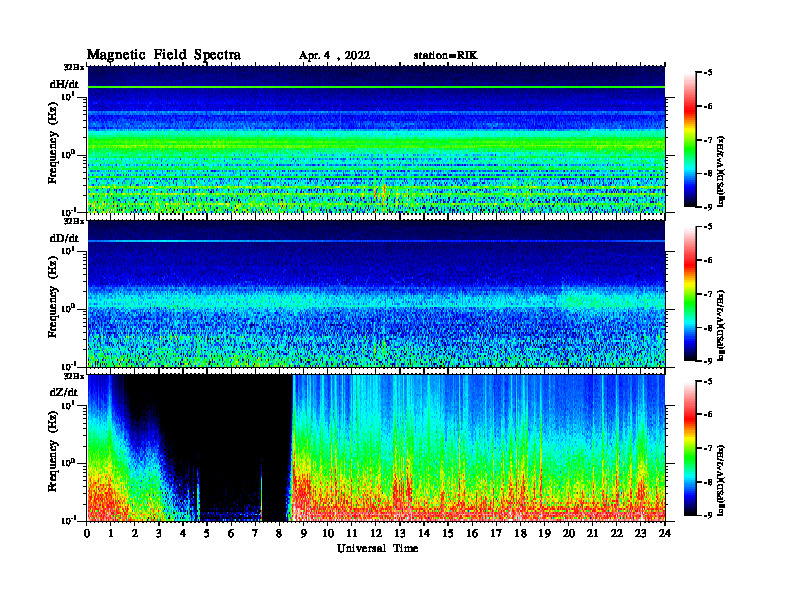Click hour '15' tick label on time axis
The width and height of the screenshot is (792, 612).
tap(448, 533)
